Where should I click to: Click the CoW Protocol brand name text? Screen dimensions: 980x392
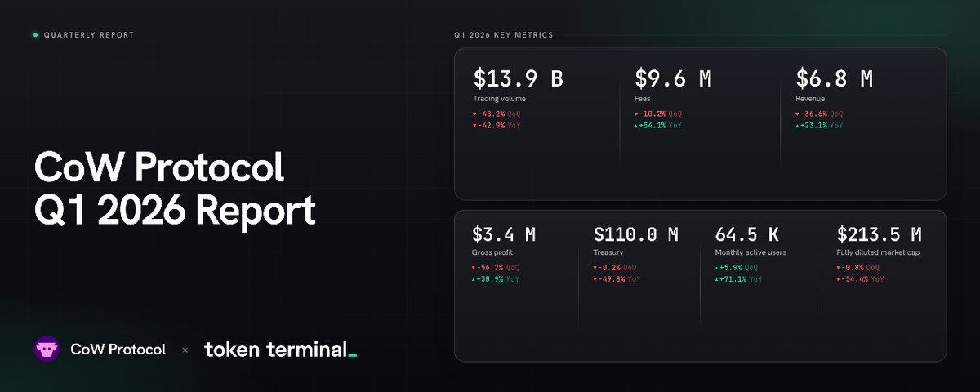coord(118,350)
